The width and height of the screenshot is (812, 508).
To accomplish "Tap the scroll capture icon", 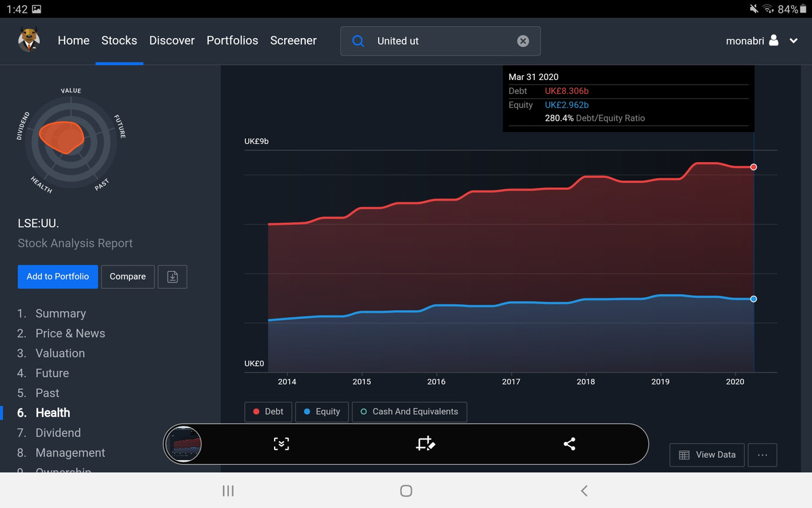I will pos(281,444).
